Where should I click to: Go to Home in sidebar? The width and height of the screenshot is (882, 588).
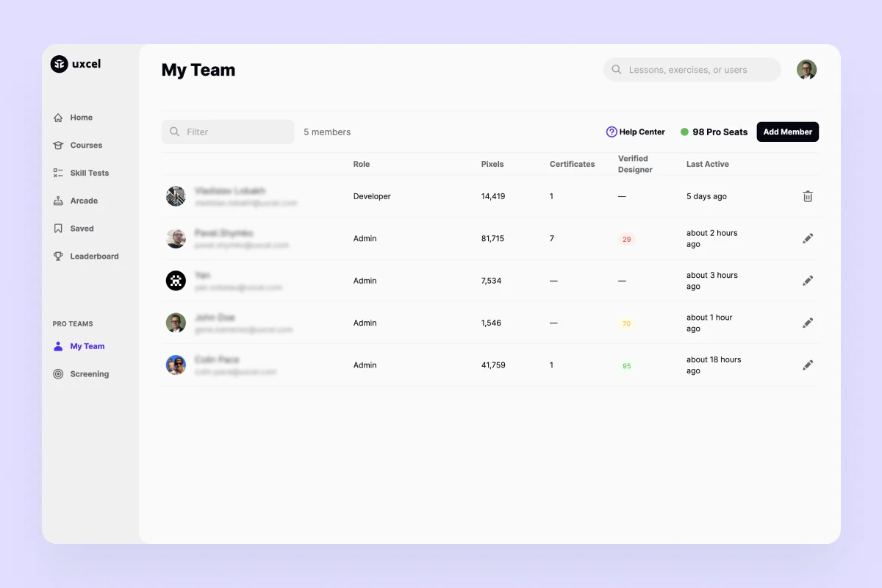coord(81,118)
